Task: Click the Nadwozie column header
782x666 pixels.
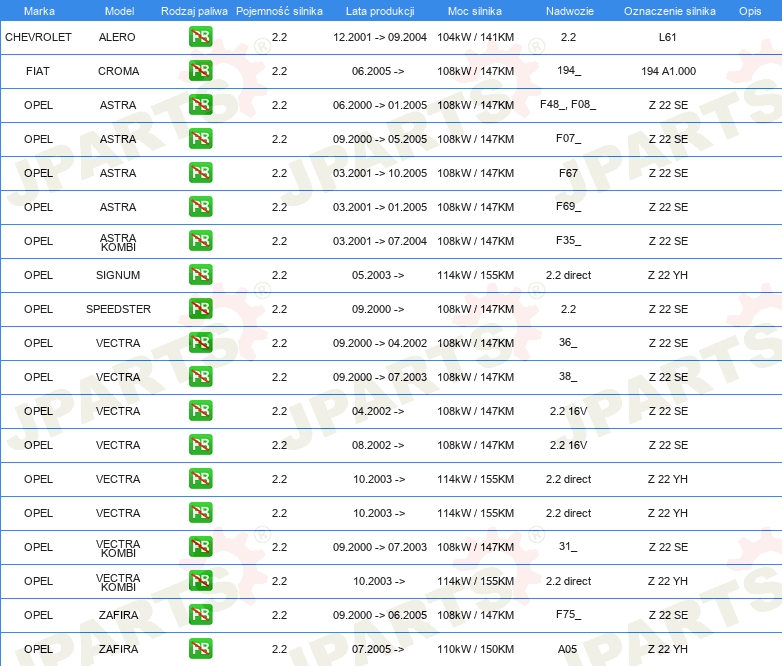Action: click(570, 11)
